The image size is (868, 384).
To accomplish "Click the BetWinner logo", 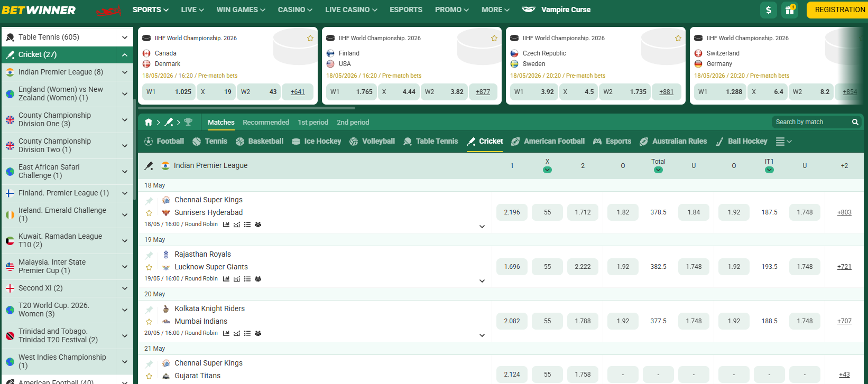I will coord(39,10).
